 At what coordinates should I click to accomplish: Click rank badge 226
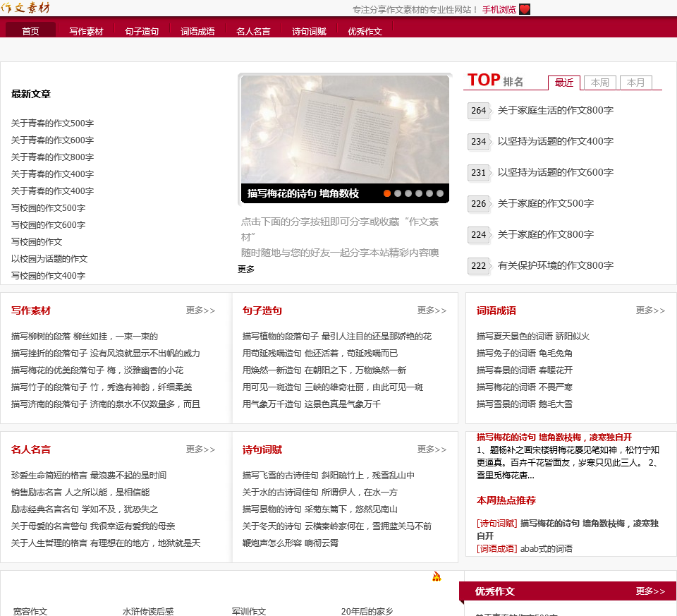click(479, 204)
